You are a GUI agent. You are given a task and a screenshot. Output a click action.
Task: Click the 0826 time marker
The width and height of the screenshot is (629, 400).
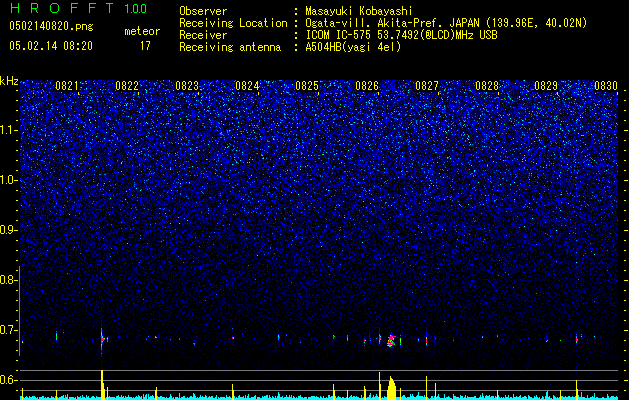click(x=367, y=86)
